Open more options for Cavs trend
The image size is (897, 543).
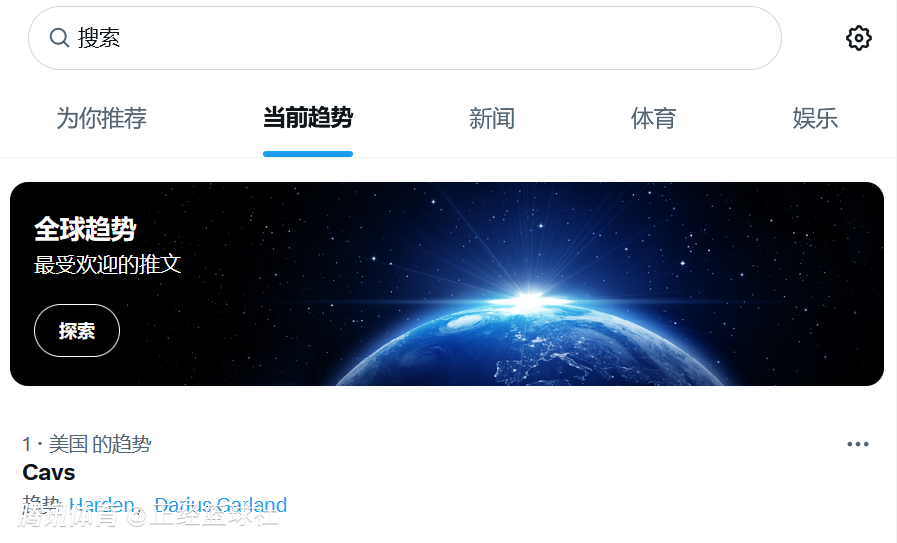(858, 444)
